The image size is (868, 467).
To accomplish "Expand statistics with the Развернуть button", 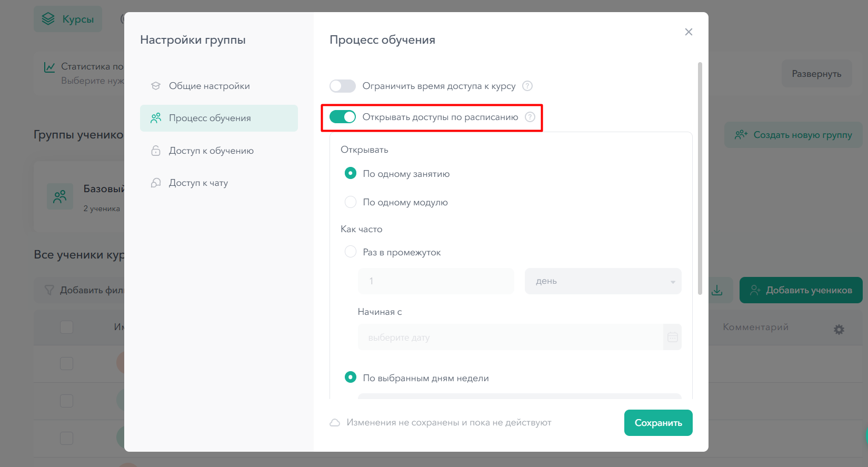I will (x=816, y=74).
